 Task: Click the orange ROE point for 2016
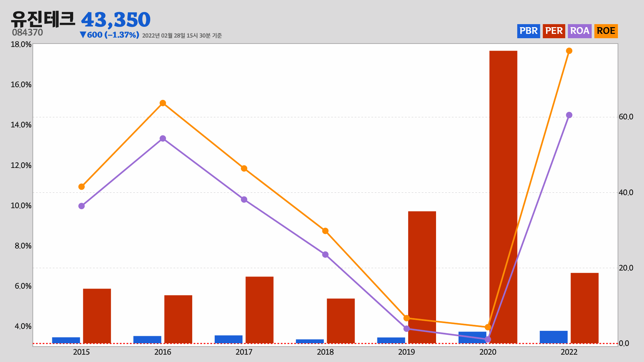coord(163,103)
